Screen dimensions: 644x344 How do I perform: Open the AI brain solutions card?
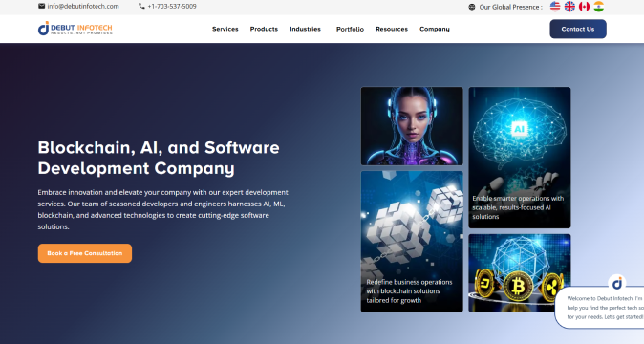click(x=520, y=158)
